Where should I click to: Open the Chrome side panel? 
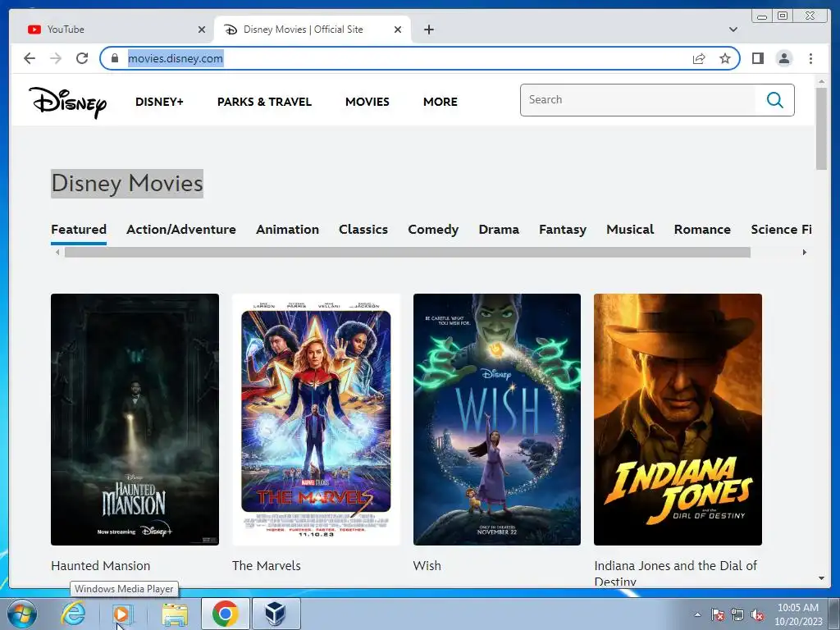(x=757, y=58)
